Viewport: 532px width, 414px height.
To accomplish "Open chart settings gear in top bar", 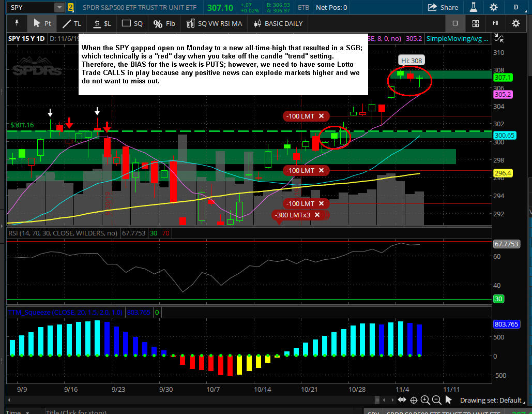I will (x=494, y=7).
